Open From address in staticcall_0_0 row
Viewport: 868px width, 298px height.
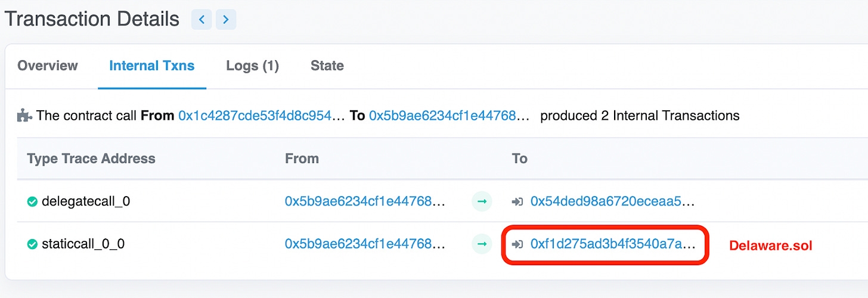tap(365, 244)
